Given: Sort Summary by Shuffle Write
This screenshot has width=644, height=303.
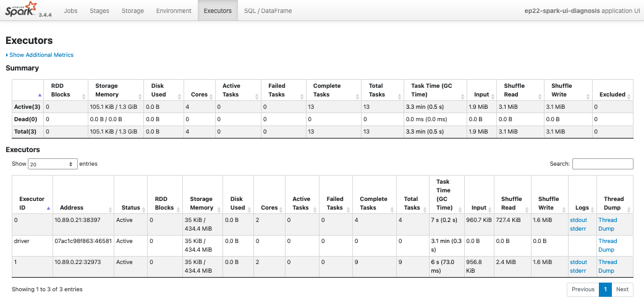Looking at the screenshot, I should point(569,90).
